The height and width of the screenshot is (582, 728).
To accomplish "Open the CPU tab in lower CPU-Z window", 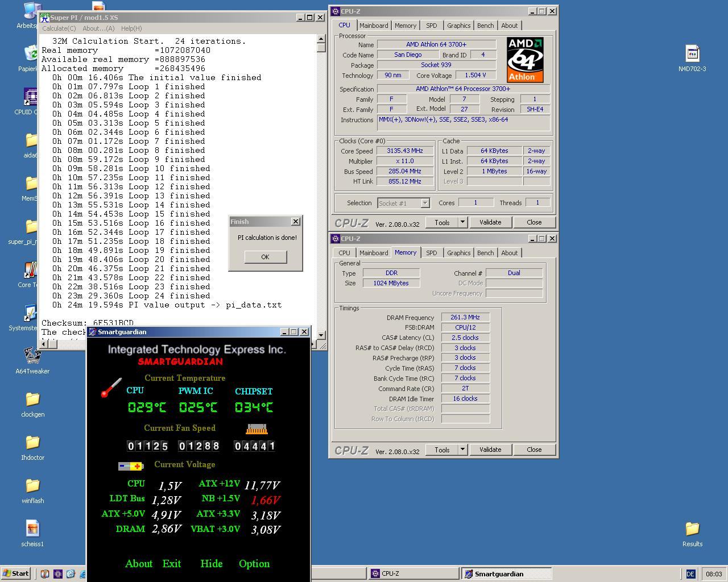I will point(344,253).
